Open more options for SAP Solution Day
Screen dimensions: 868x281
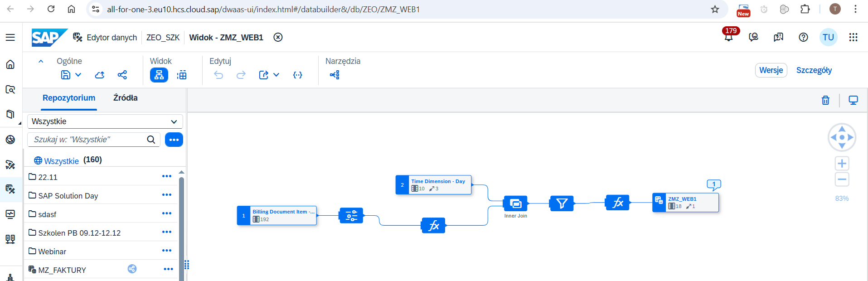click(167, 195)
